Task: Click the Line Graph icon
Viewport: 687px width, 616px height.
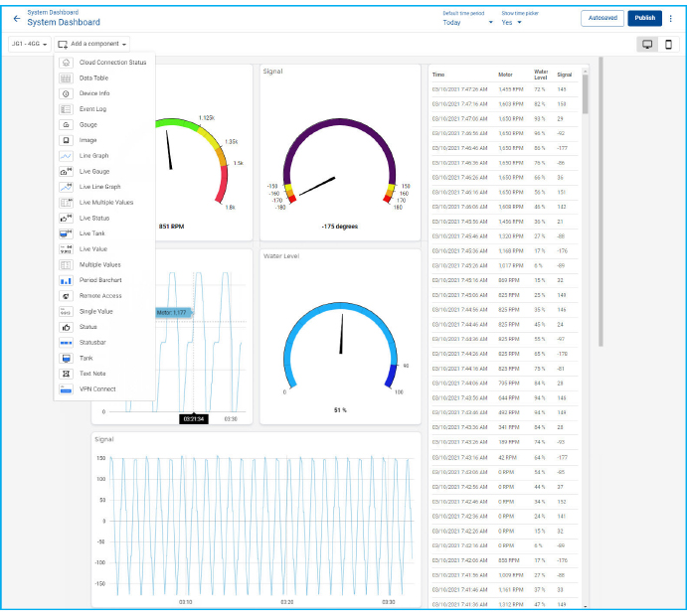Action: pos(66,156)
